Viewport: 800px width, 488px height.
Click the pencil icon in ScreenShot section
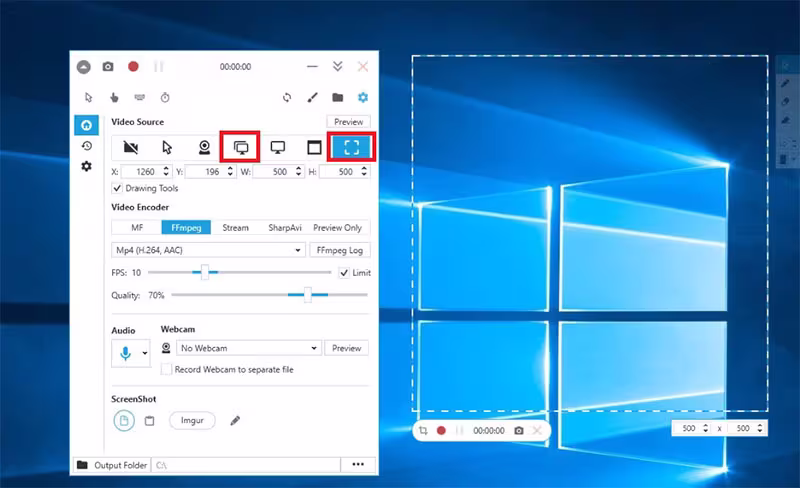click(x=235, y=421)
